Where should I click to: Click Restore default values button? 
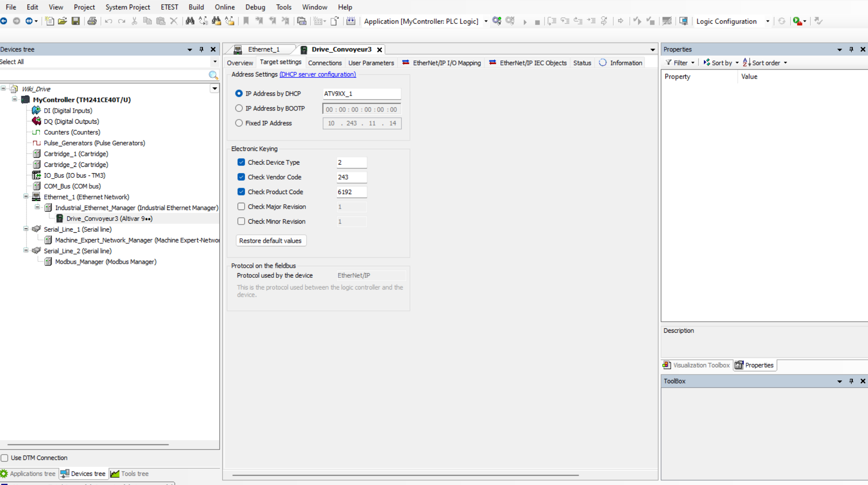pyautogui.click(x=270, y=240)
